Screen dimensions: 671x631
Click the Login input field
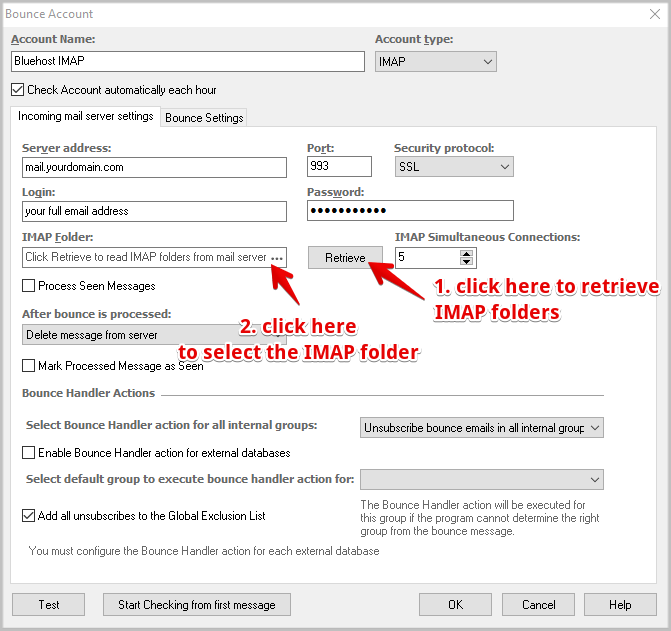pyautogui.click(x=154, y=211)
